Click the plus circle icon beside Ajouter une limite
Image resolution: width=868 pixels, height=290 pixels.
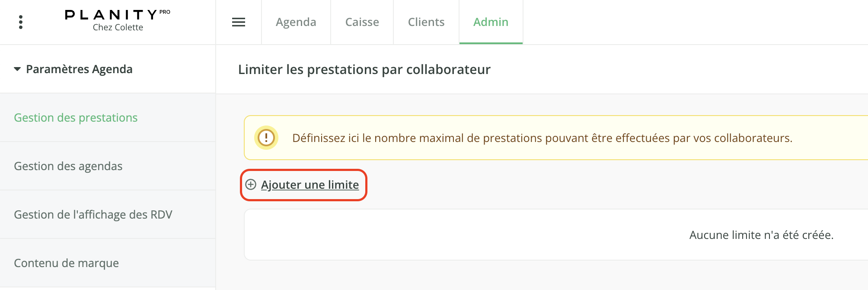(251, 185)
